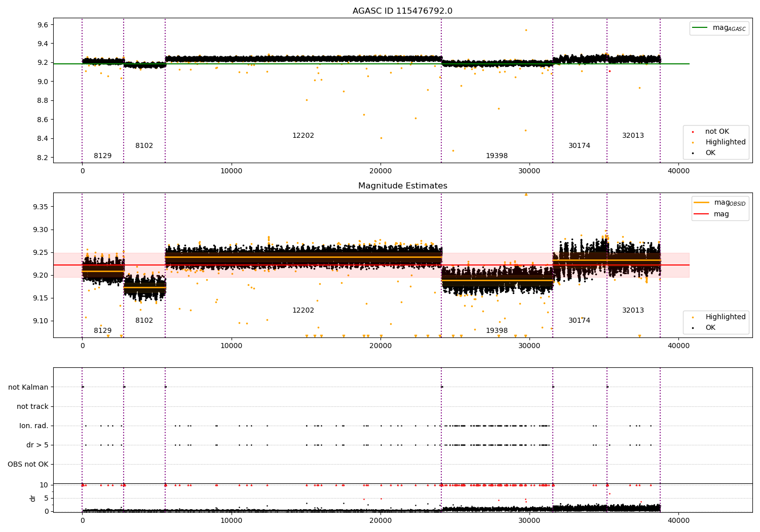This screenshot has height=532, width=760.
Task: Click x-axis tick 10000 in the top plot
Action: [232, 171]
